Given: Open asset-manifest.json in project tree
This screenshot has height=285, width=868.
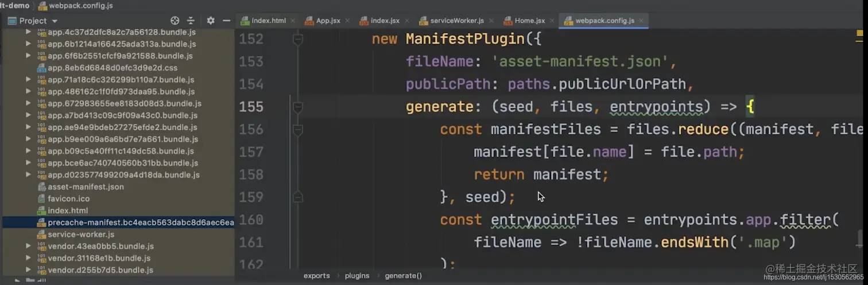Looking at the screenshot, I should tap(86, 187).
